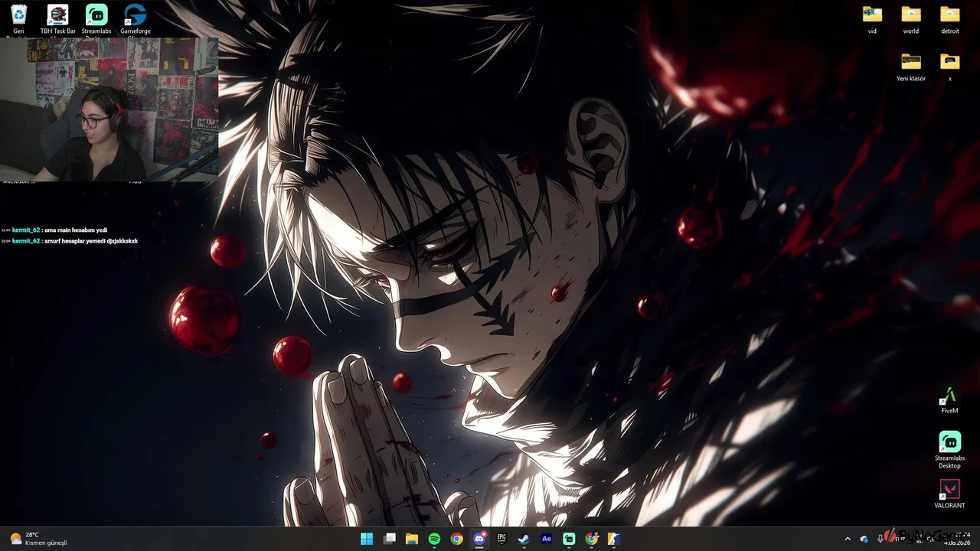Viewport: 980px width, 551px height.
Task: Open Task View from the taskbar
Action: tap(390, 539)
